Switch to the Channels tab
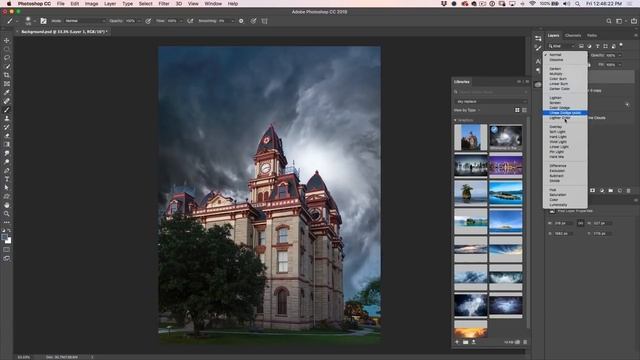The image size is (640, 360). tap(573, 36)
